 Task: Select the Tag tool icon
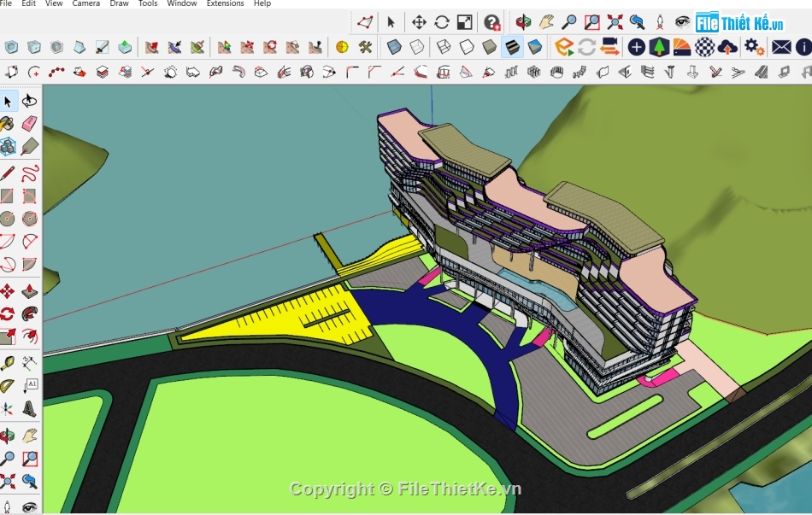point(30,147)
